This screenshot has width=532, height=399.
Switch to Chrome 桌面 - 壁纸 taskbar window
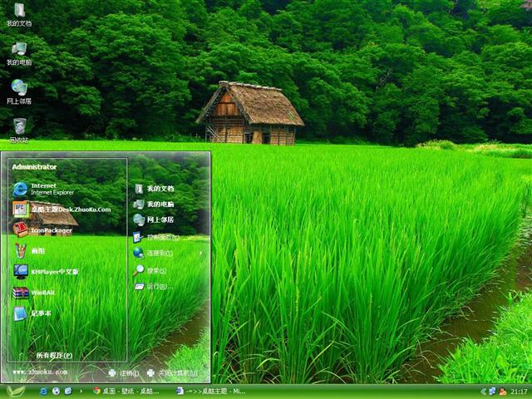coord(126,392)
